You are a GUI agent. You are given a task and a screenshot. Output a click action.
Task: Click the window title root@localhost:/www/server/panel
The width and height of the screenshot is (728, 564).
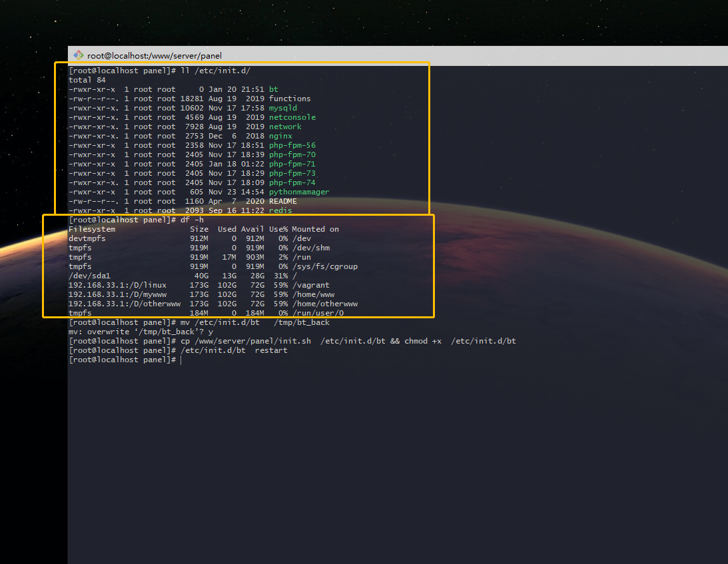click(154, 56)
